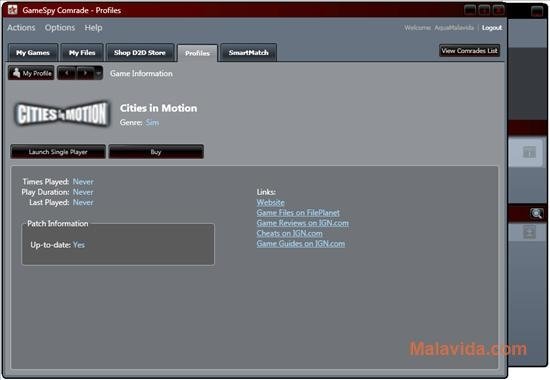The height and width of the screenshot is (380, 550).
Task: Click the layout panel icon in background window
Action: (x=529, y=152)
